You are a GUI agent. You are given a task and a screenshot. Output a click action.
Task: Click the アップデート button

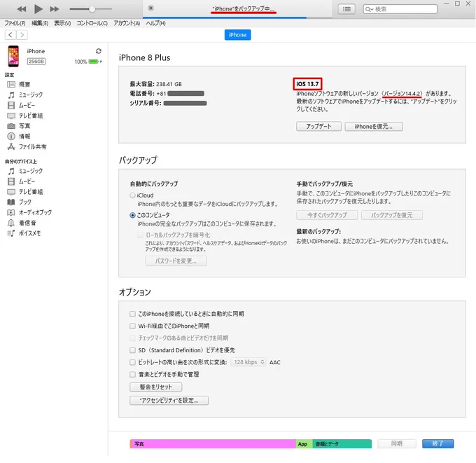click(x=318, y=126)
